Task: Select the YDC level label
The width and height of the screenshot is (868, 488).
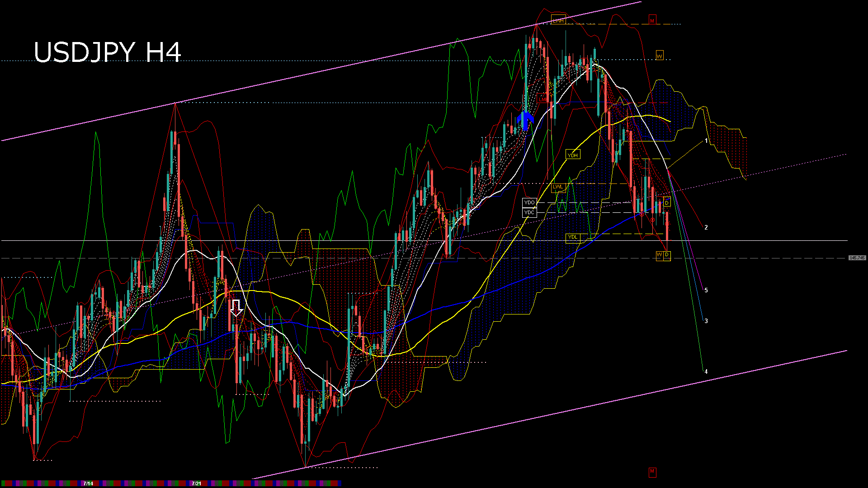Action: point(529,212)
